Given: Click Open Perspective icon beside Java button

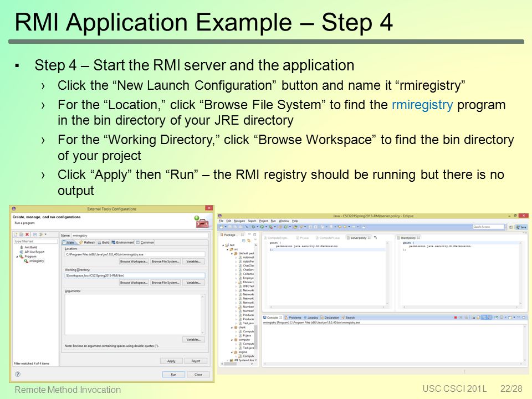Looking at the screenshot, I should (510, 227).
